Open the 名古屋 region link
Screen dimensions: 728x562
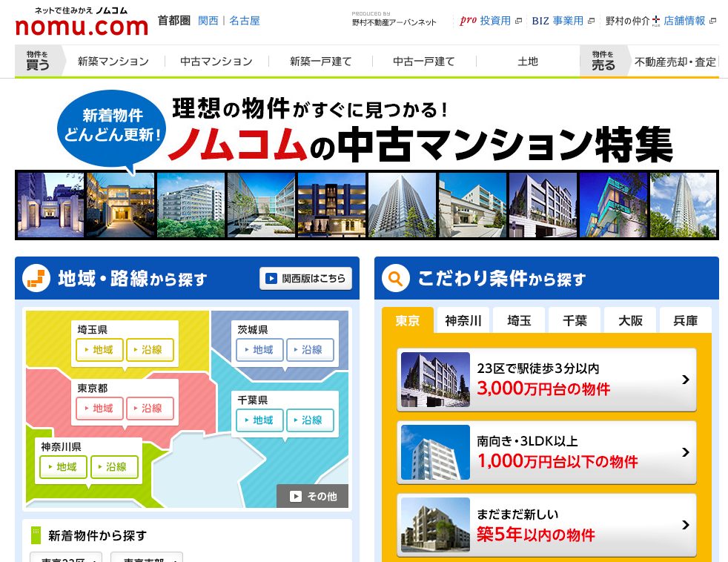(245, 21)
